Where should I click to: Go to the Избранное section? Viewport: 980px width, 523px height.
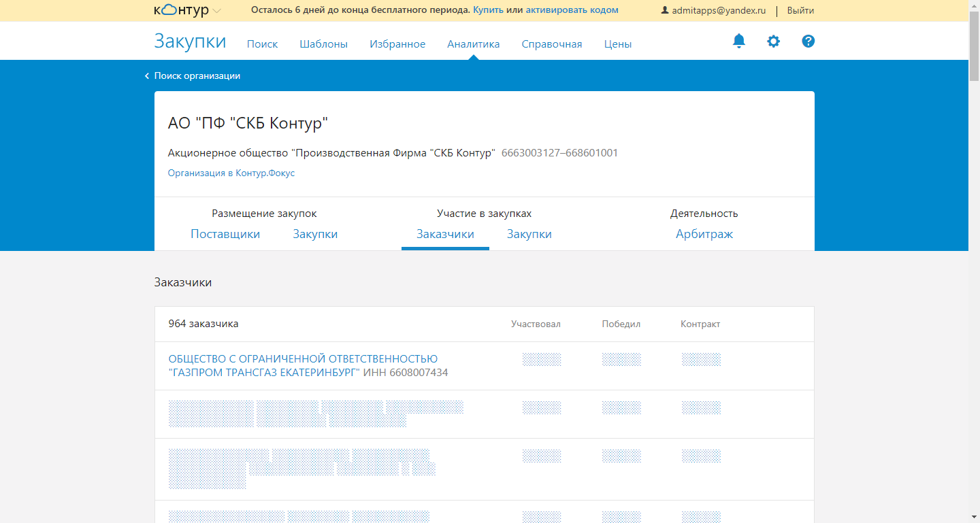pyautogui.click(x=397, y=44)
